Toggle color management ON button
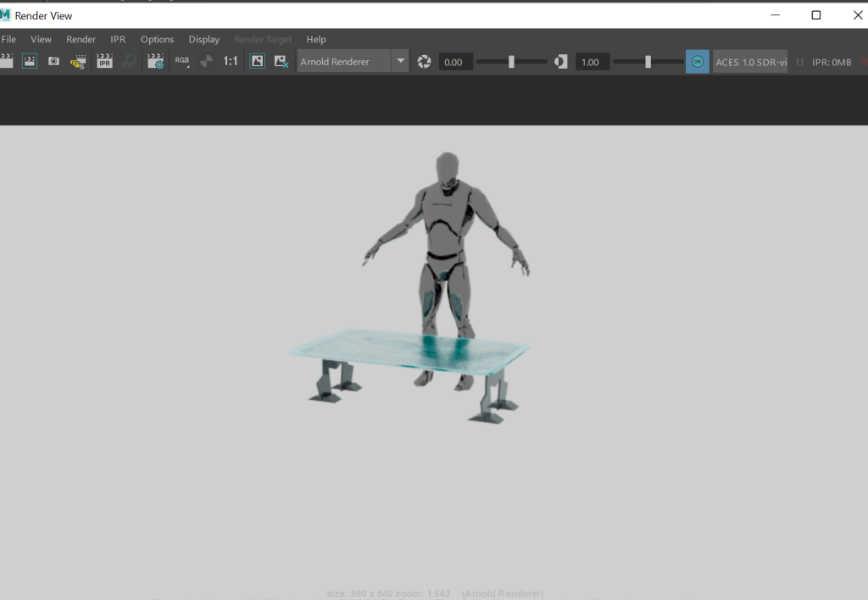This screenshot has height=600, width=868. 697,62
